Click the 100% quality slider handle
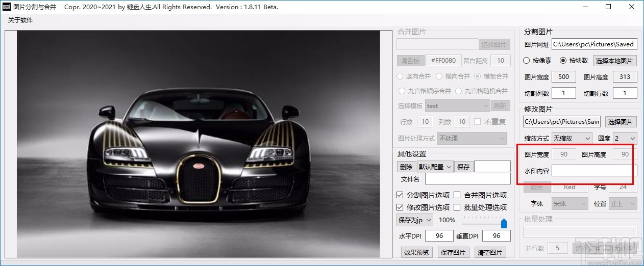 [x=504, y=223]
